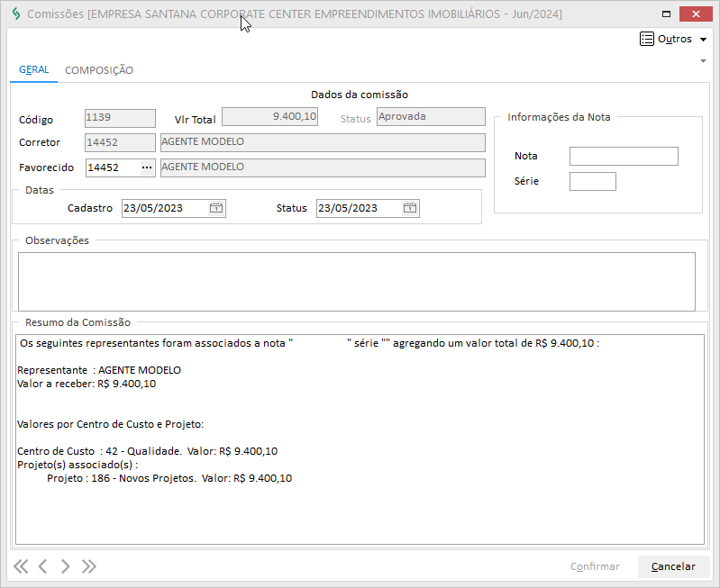Go to the previous record
The height and width of the screenshot is (588, 720).
click(42, 566)
